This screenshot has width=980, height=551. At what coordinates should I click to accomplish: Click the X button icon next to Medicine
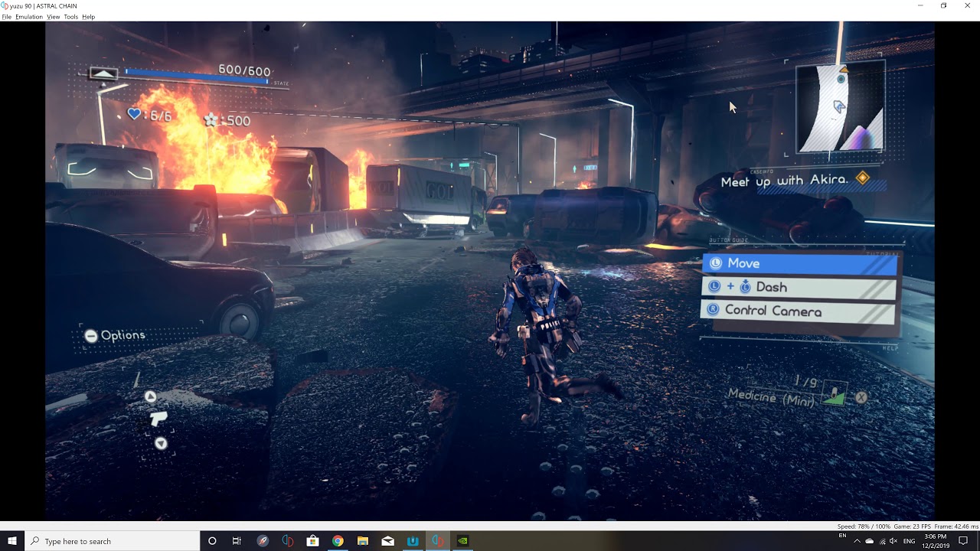[x=861, y=397]
